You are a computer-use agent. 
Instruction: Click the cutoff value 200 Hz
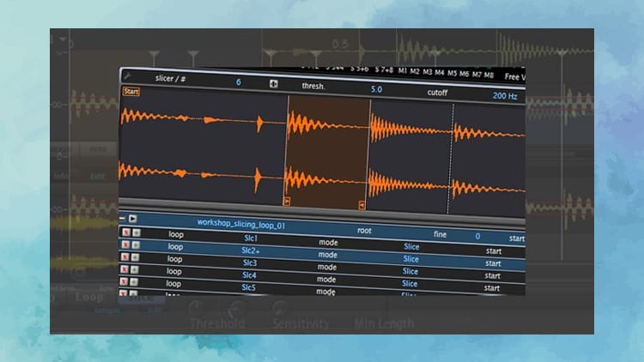tap(505, 96)
